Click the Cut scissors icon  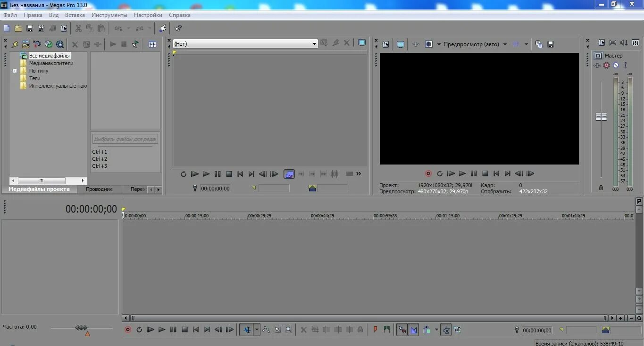coord(78,29)
